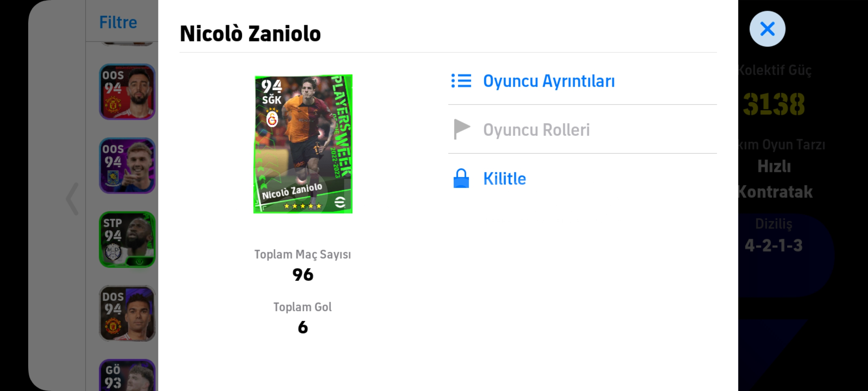Click the flag icon for Oyuncu Rolleri
Screen dimensions: 868x391
461,129
